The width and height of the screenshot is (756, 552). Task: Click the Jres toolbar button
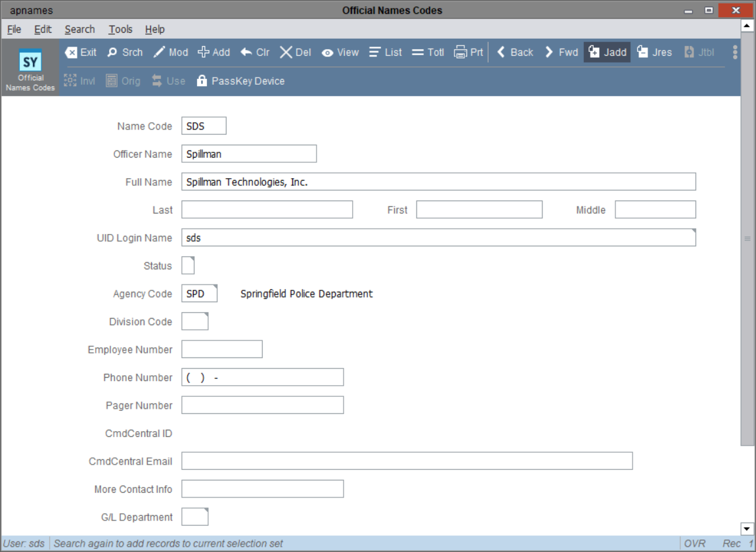(654, 52)
